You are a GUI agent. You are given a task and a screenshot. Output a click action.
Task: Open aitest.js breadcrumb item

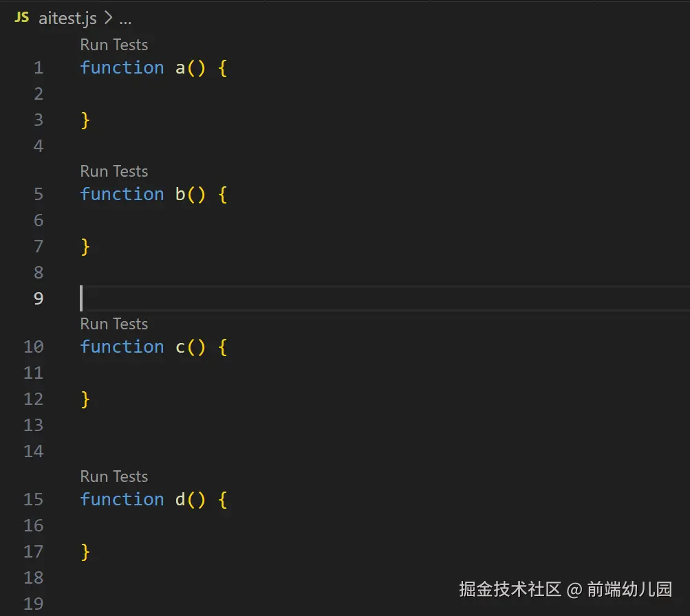tap(67, 19)
